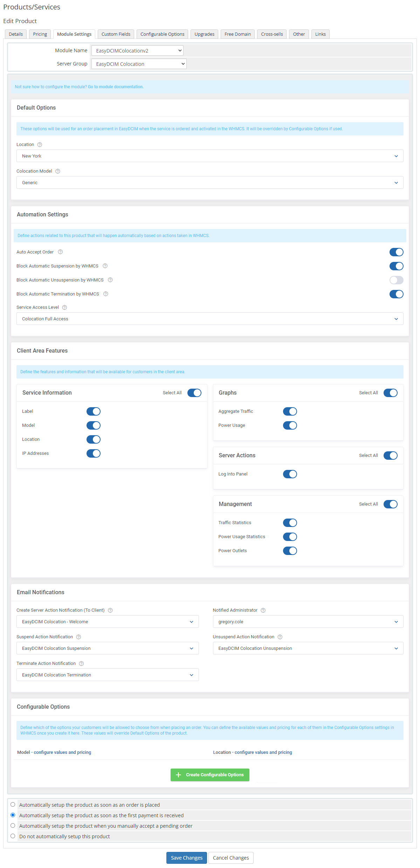The image size is (420, 868).
Task: Toggle Power Usage graph switch
Action: pyautogui.click(x=290, y=425)
